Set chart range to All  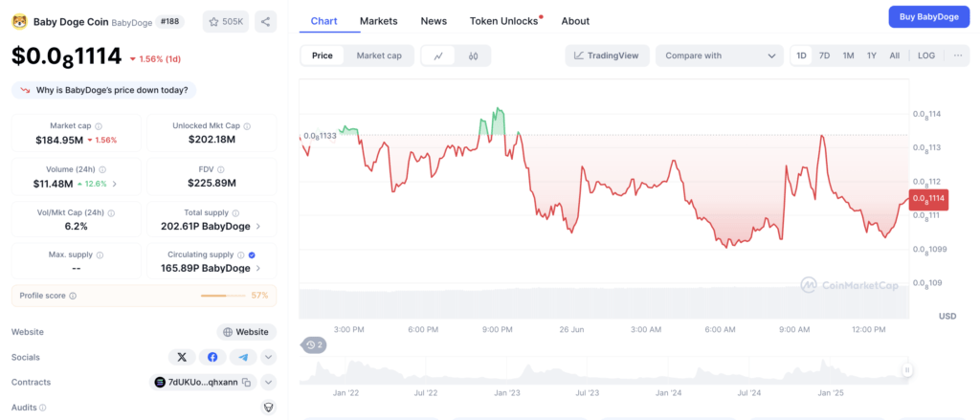[x=895, y=55]
